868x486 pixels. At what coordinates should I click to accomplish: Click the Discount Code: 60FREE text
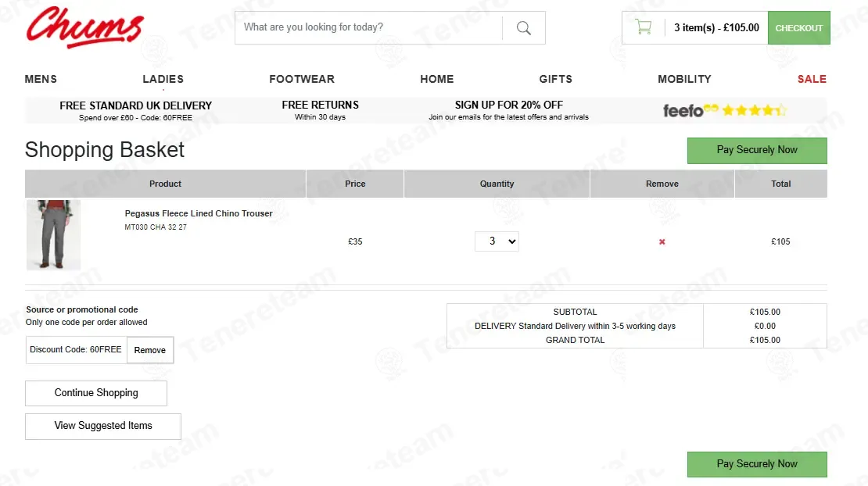click(x=76, y=349)
